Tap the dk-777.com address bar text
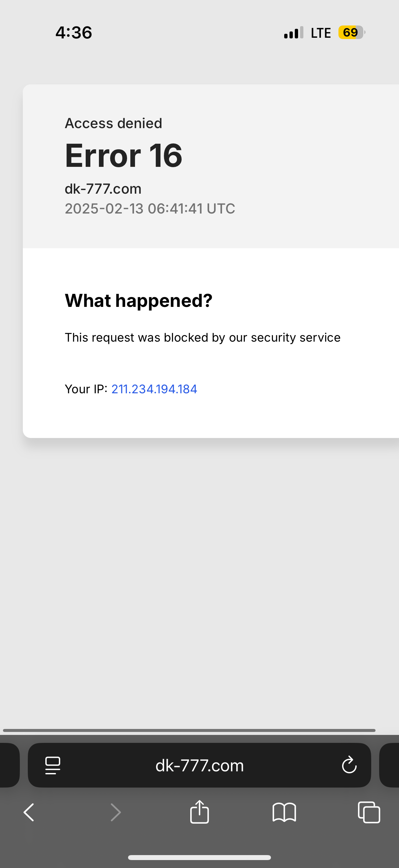 click(x=199, y=766)
